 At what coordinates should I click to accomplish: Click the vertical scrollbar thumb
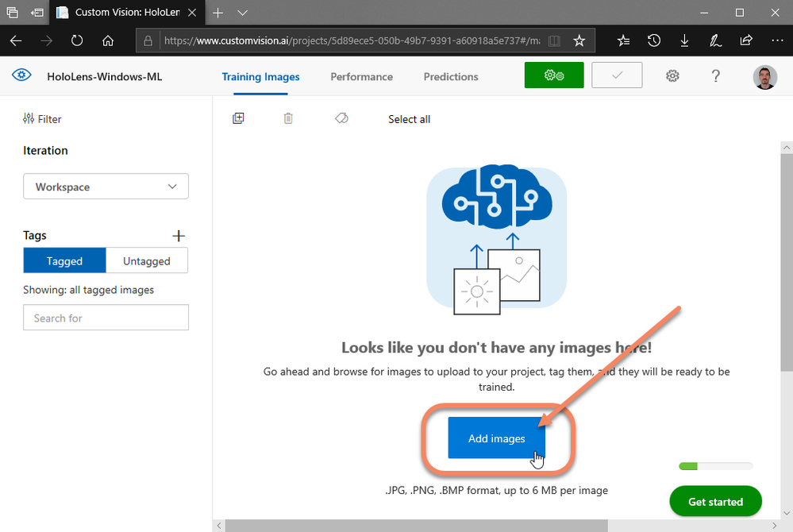point(787,263)
